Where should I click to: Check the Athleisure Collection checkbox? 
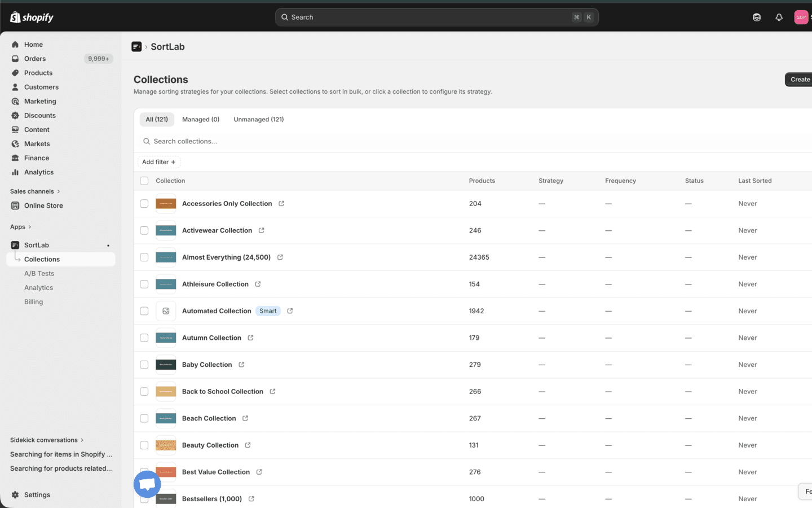(144, 284)
